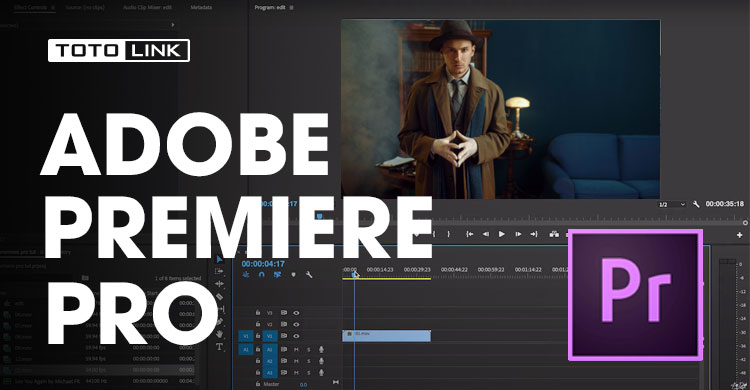Enable voice-over record on A1
This screenshot has width=750, height=390.
(x=321, y=350)
